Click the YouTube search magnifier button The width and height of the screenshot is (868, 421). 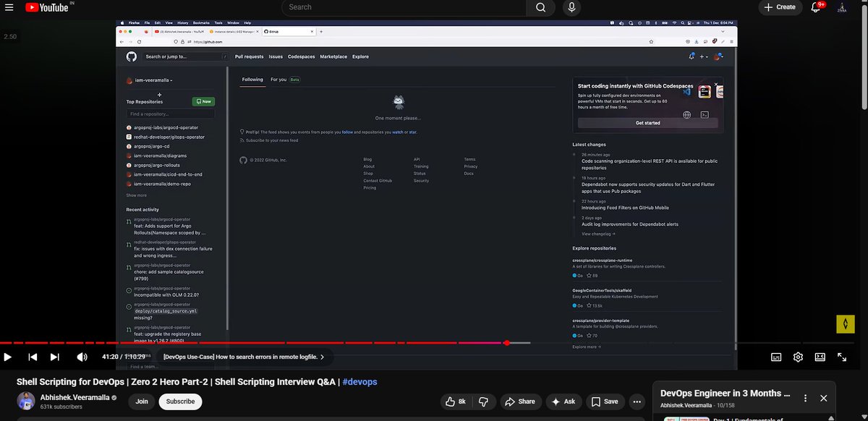point(540,7)
